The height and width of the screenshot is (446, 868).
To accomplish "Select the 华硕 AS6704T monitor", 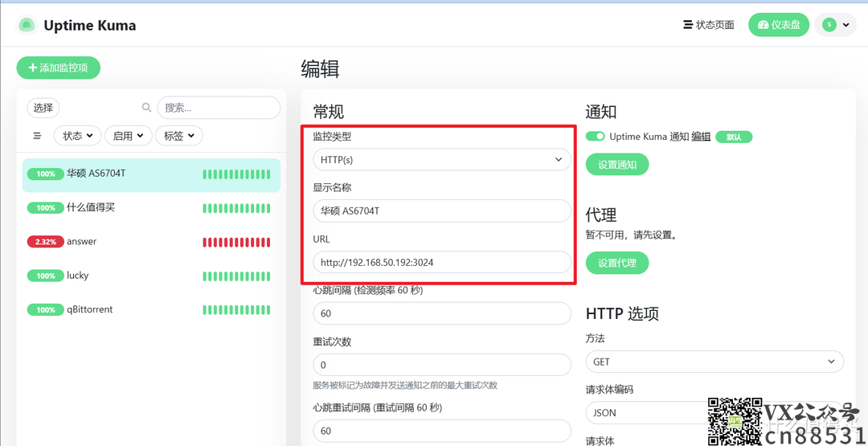I will (x=151, y=175).
